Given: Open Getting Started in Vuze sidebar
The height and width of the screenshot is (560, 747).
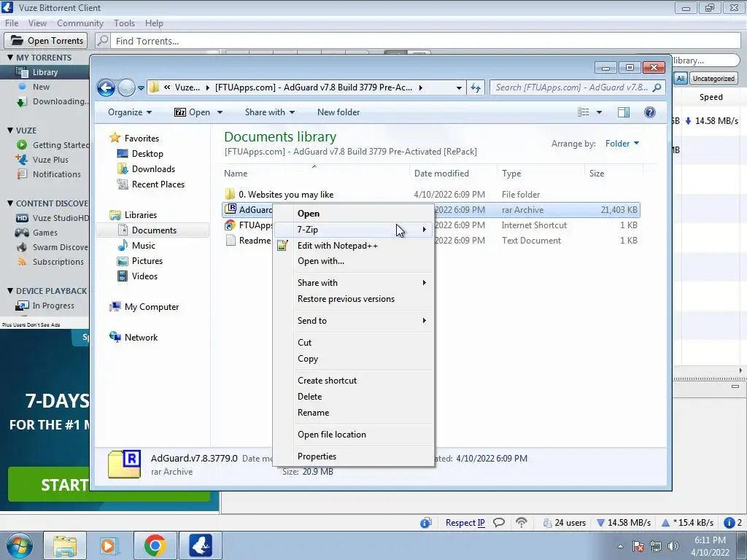Looking at the screenshot, I should pyautogui.click(x=61, y=145).
